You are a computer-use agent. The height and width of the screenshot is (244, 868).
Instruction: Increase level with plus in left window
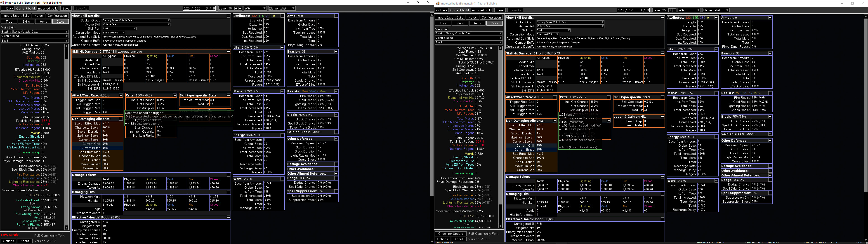[236, 8]
